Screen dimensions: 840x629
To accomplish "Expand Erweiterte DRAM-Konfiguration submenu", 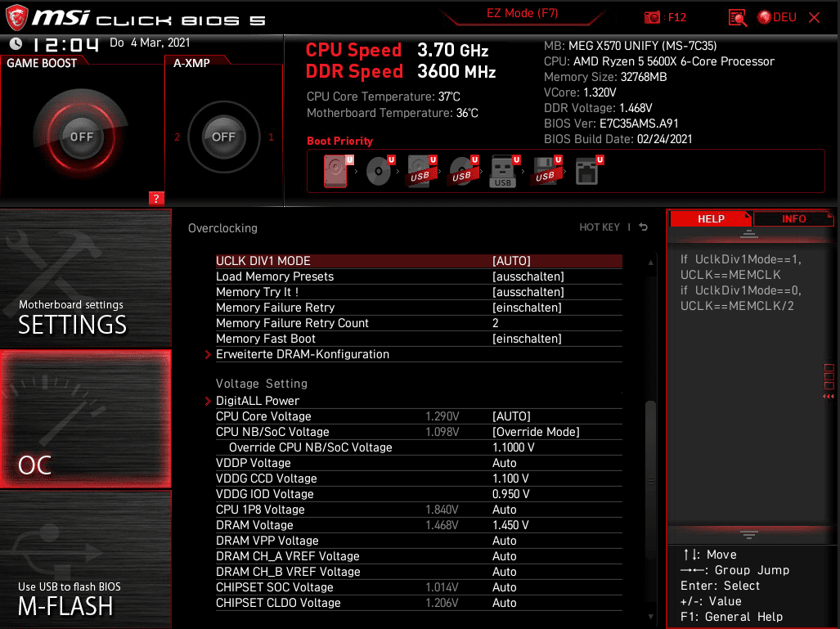I will [302, 354].
